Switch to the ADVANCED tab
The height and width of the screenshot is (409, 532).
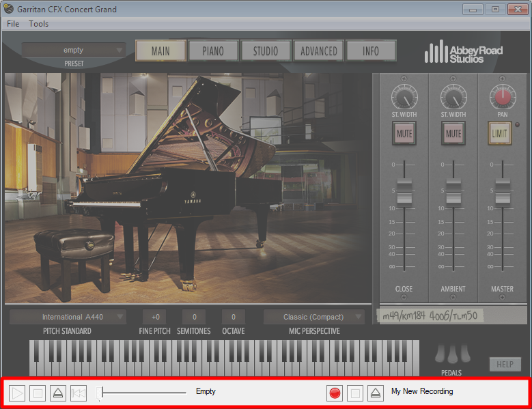coord(319,51)
